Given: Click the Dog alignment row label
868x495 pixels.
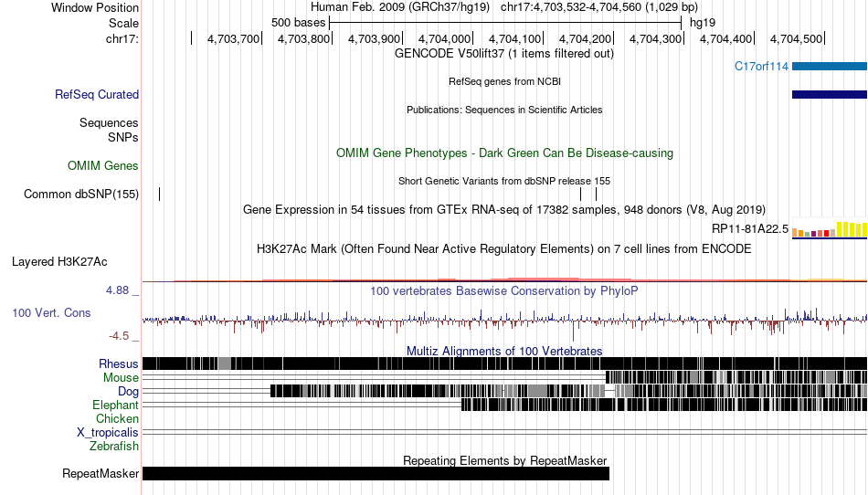Looking at the screenshot, I should pyautogui.click(x=128, y=392).
